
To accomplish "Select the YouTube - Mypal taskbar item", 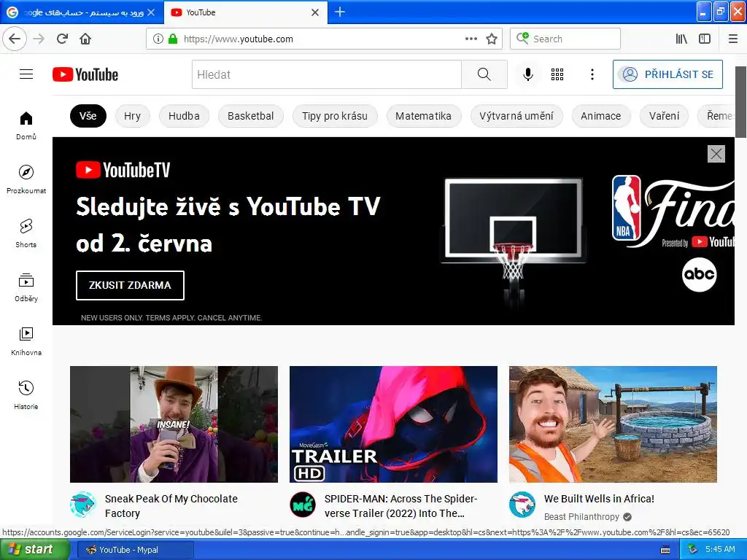I will point(135,550).
